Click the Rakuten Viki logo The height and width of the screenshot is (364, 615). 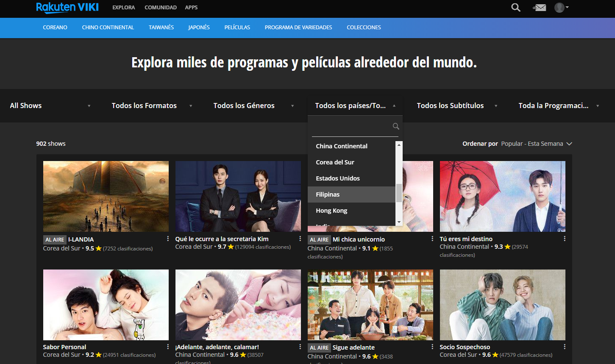[67, 8]
